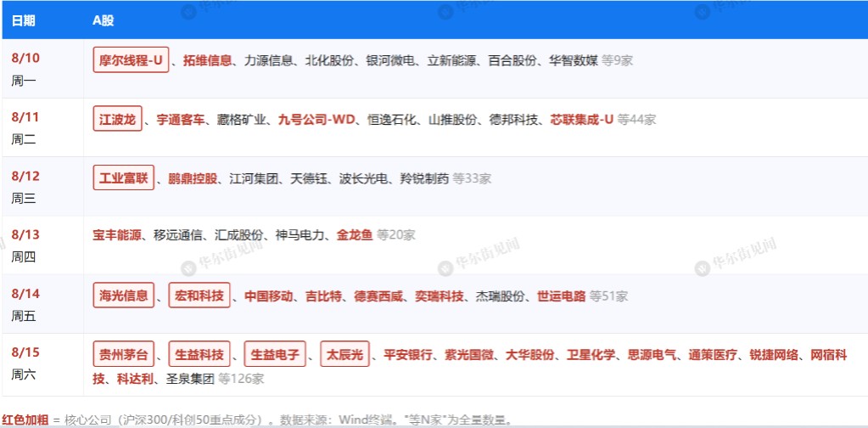The image size is (868, 428).
Task: Select 通策医疗 stock name
Action: (713, 355)
